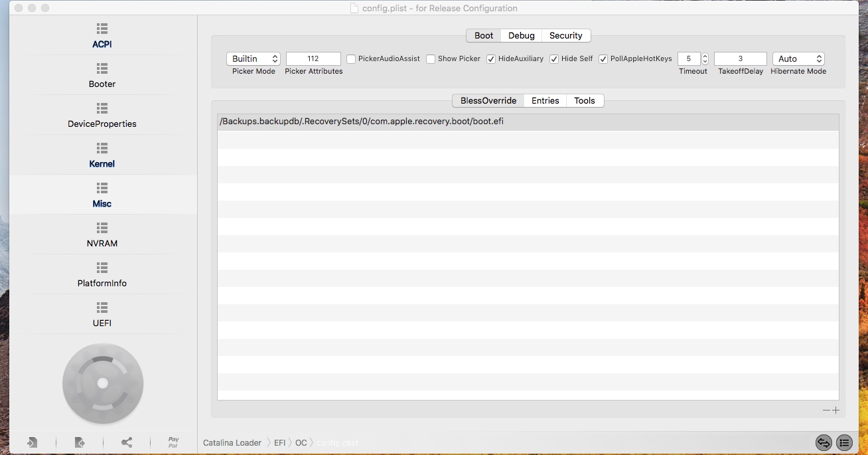Click the PayPal donate icon
Viewport: 868px width, 455px height.
point(173,442)
